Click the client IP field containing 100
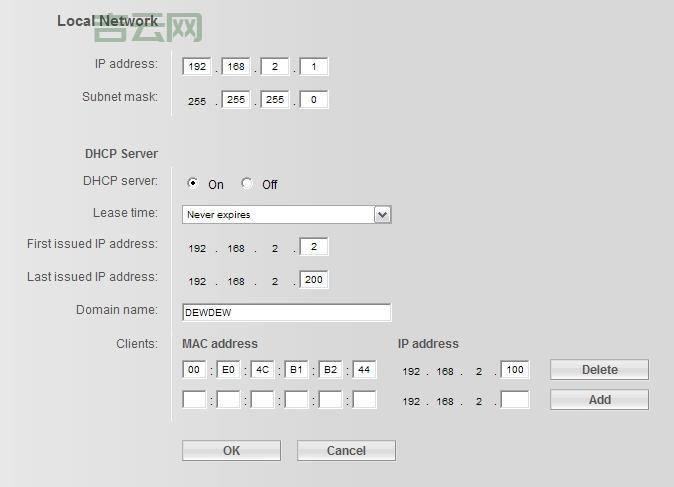The image size is (674, 487). click(514, 370)
